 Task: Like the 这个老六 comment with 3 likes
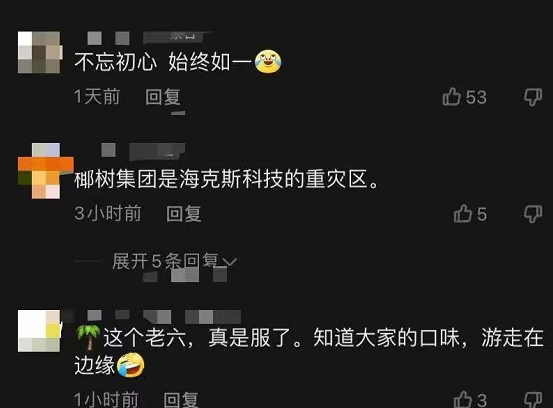coord(463,400)
